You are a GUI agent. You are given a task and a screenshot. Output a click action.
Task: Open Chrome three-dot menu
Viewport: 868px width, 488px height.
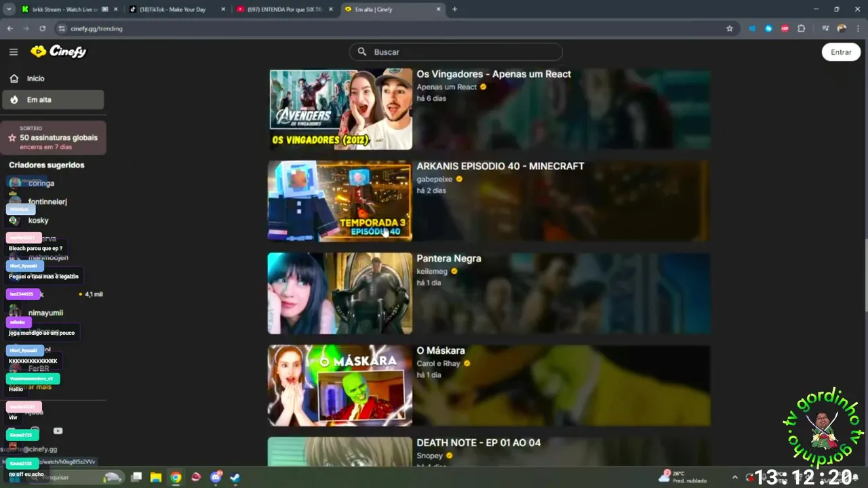tap(858, 28)
